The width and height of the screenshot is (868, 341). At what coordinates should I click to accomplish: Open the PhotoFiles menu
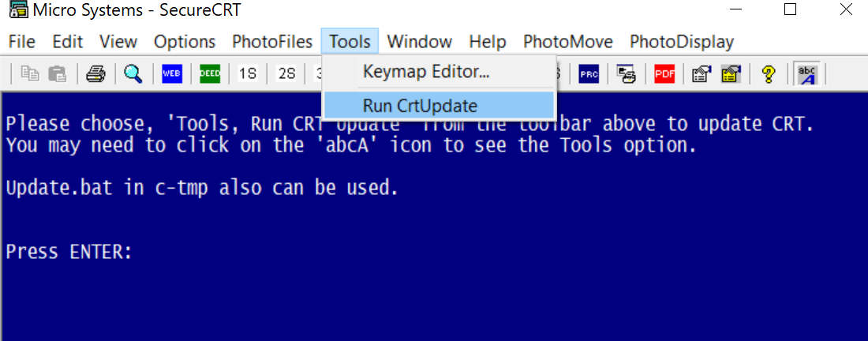tap(272, 42)
